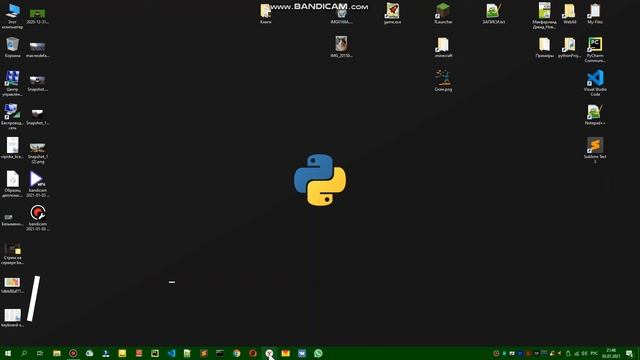
Task: Select the bandicam MP4 video file icon
Action: tap(38, 184)
